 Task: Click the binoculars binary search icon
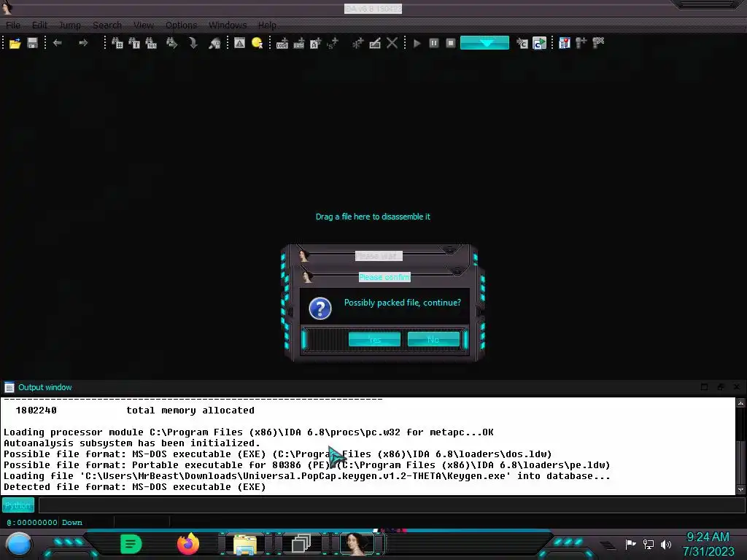click(x=151, y=43)
